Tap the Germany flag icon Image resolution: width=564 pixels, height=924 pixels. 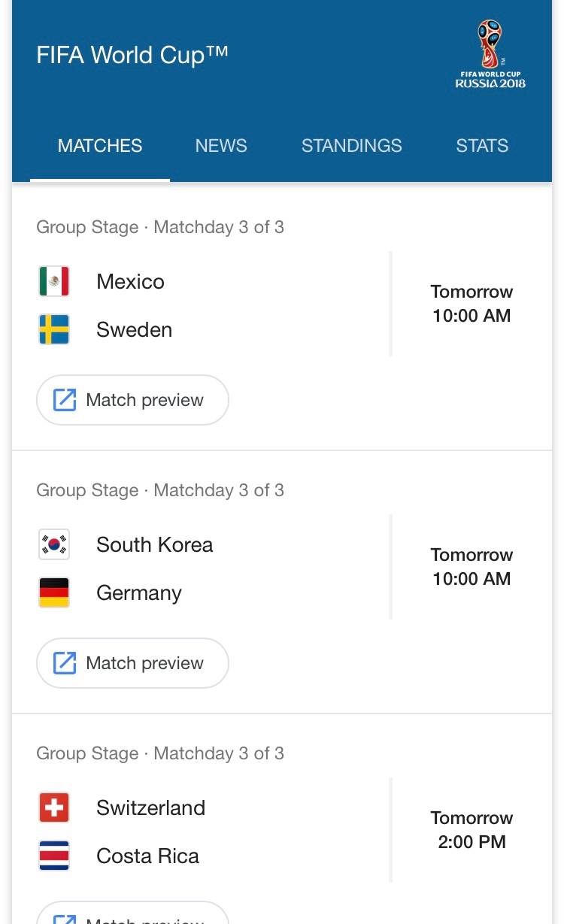54,592
